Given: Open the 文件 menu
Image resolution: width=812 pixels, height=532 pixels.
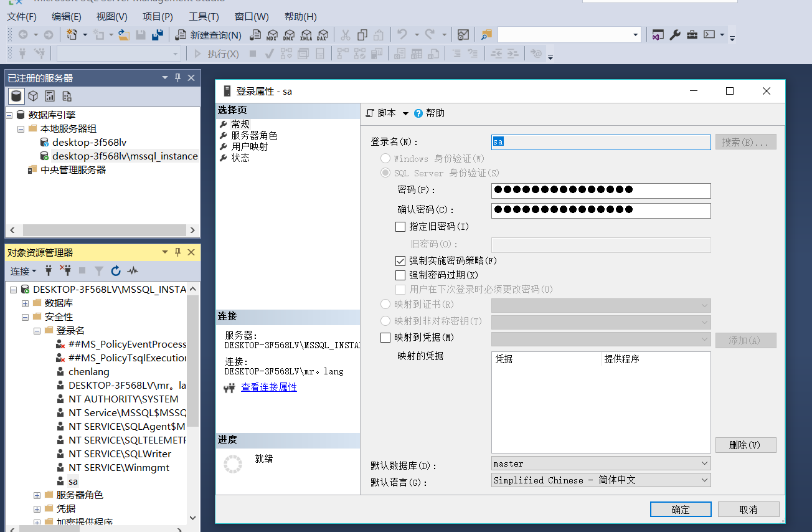Looking at the screenshot, I should click(22, 16).
